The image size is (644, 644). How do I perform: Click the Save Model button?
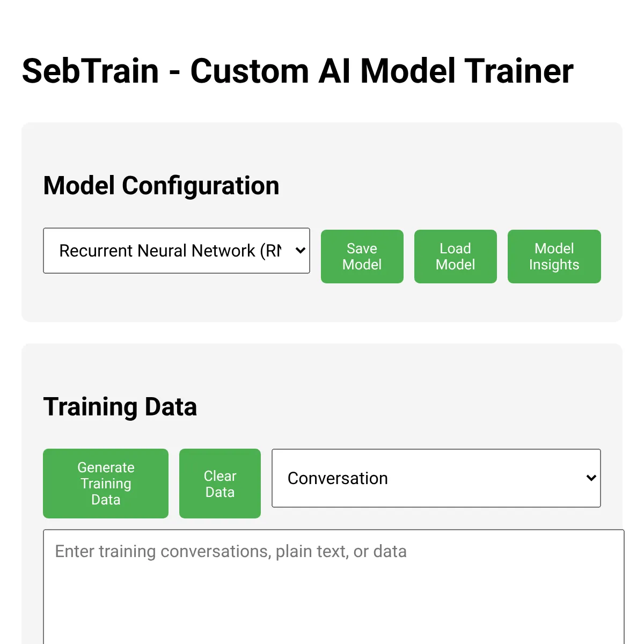pyautogui.click(x=362, y=257)
